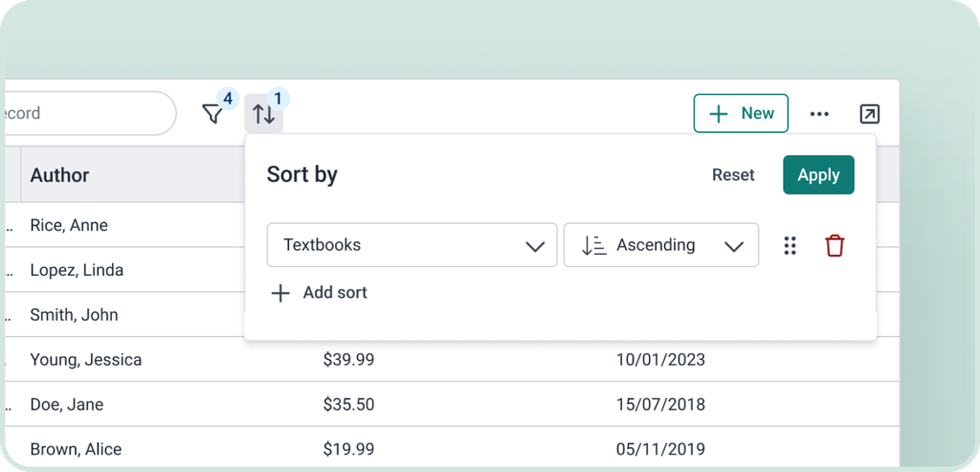Click the three-dot more options icon
The width and height of the screenshot is (980, 472).
[x=819, y=114]
